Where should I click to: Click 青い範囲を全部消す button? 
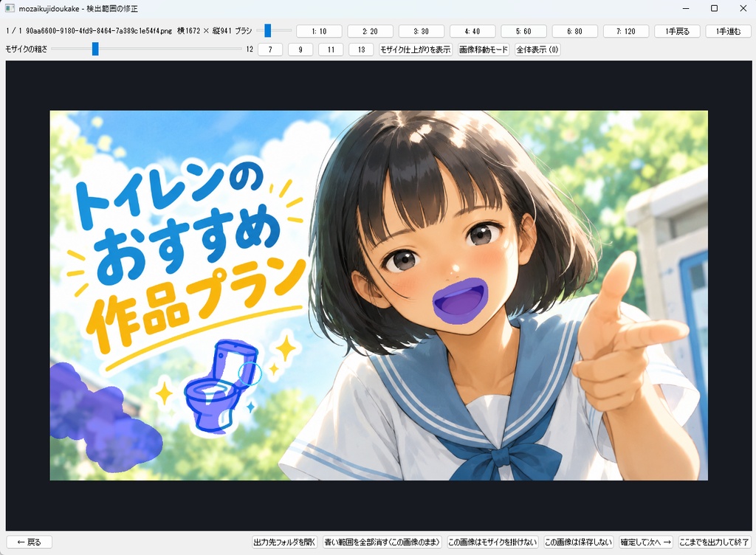382,542
